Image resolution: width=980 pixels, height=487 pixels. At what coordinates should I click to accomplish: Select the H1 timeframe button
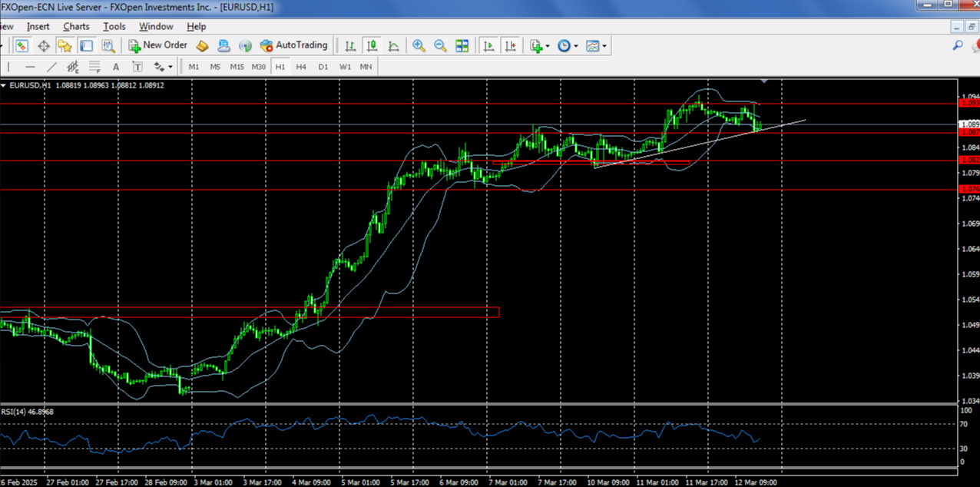coord(280,67)
